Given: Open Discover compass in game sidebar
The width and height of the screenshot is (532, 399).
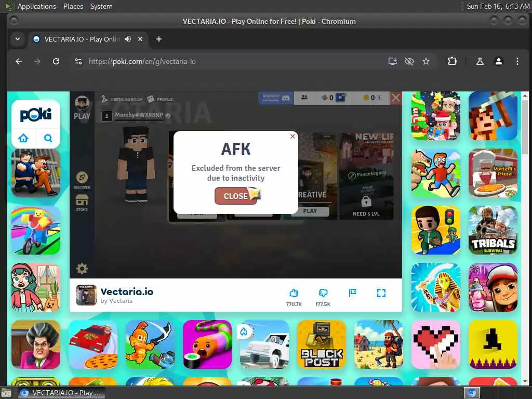Looking at the screenshot, I should 82,180.
